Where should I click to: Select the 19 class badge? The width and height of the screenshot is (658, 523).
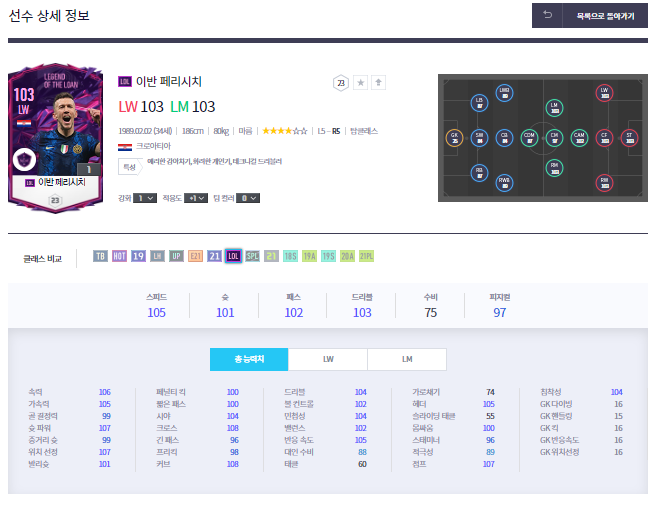[x=138, y=256]
